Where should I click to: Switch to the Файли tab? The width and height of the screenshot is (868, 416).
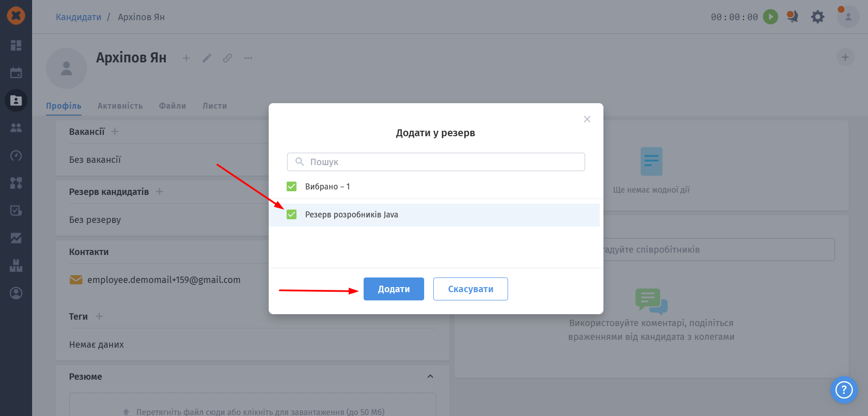click(x=172, y=106)
